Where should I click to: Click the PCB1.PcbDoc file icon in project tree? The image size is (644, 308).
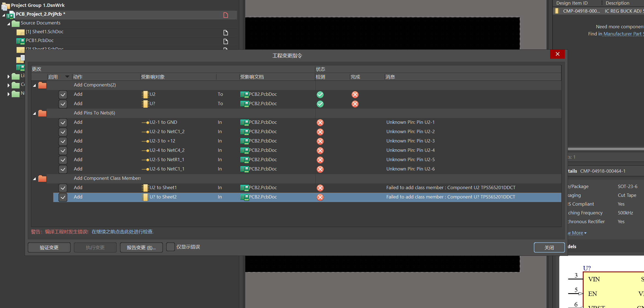[20, 41]
